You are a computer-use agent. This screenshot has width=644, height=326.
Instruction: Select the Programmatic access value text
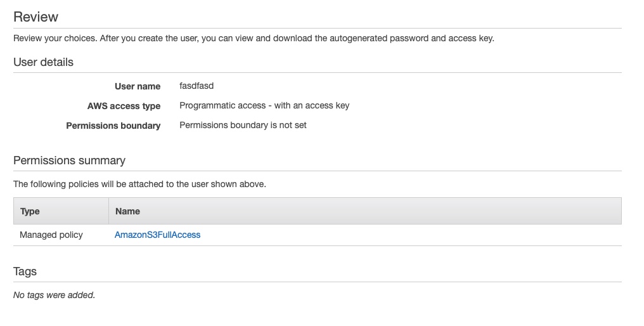pos(264,105)
